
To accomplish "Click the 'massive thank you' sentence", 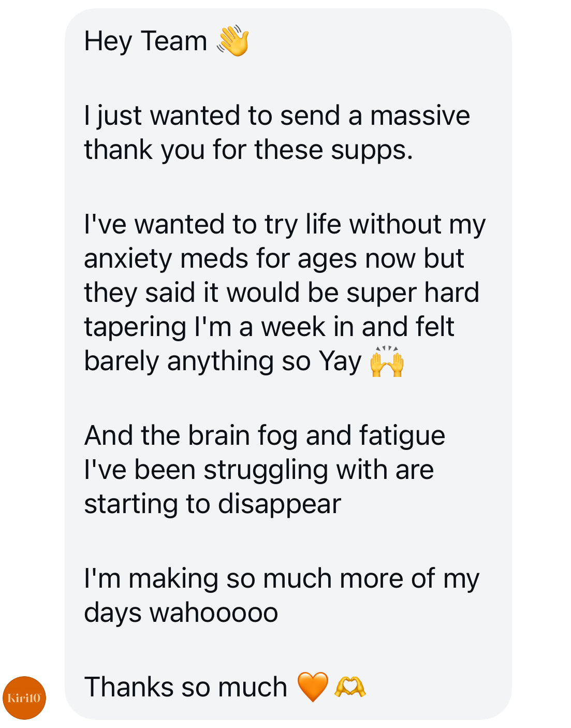I will click(x=277, y=133).
